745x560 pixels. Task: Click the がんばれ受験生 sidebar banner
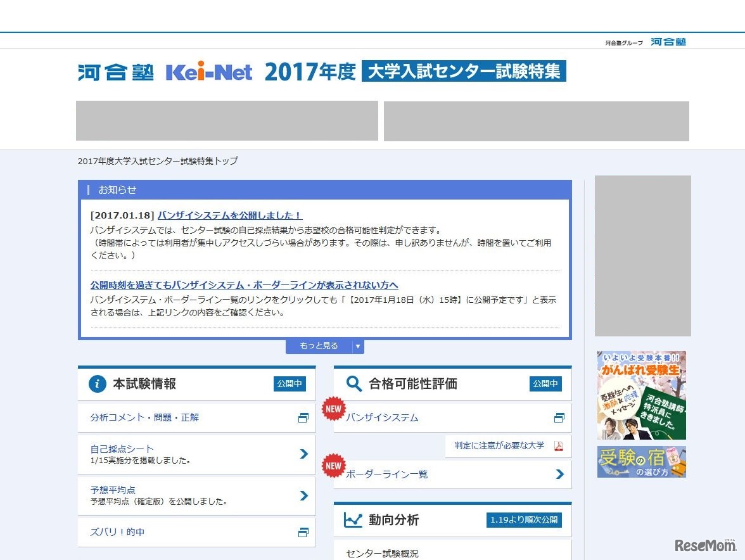pos(642,395)
